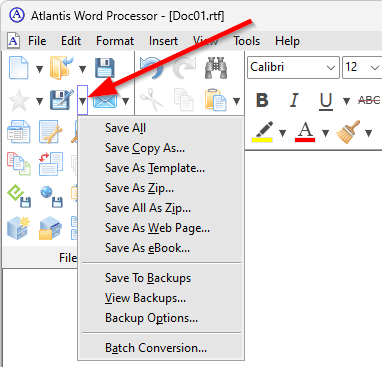Apply the yellow highlight color
Viewport: 382px width, 367px height.
point(262,132)
